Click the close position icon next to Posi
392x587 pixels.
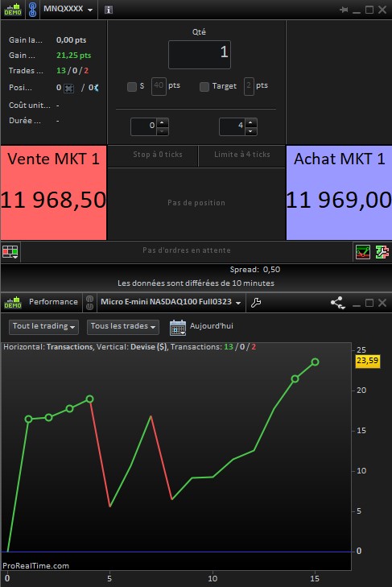tap(69, 89)
